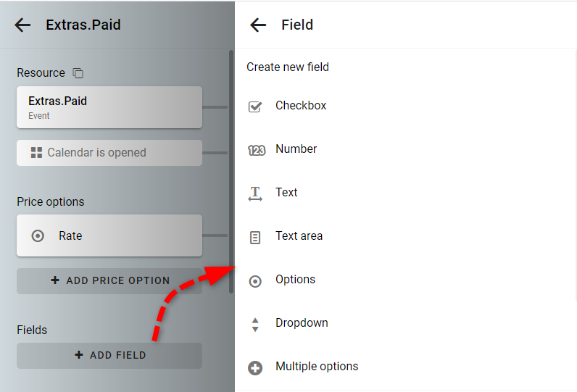Image resolution: width=577 pixels, height=392 pixels.
Task: Click the ADD FIELD button
Action: (109, 356)
